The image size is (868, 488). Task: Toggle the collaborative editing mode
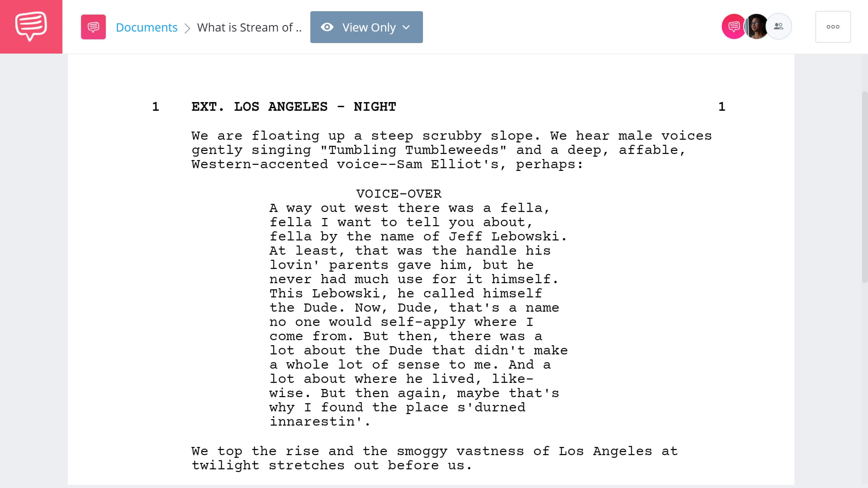[365, 26]
